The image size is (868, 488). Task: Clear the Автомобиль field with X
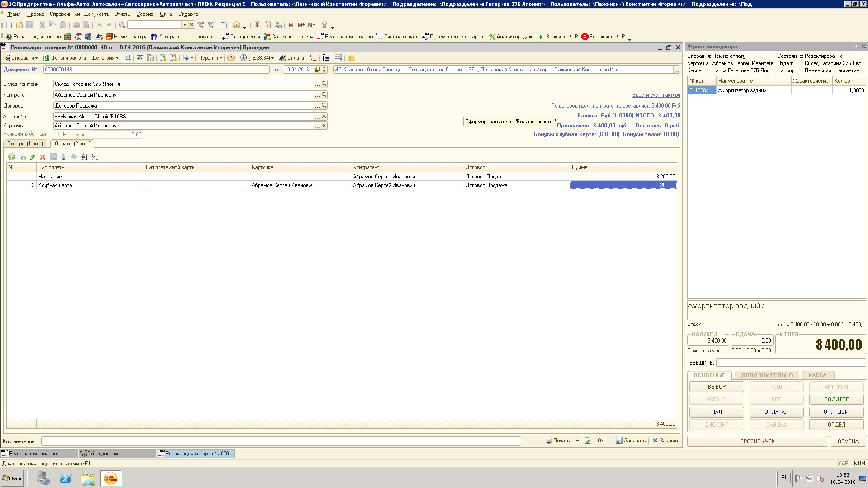(324, 117)
